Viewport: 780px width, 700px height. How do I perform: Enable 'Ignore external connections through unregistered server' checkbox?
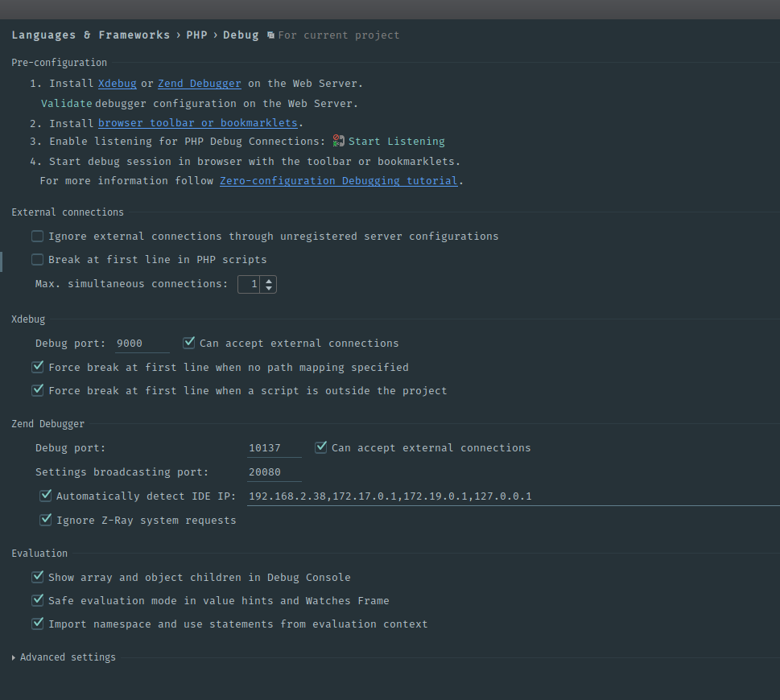point(37,237)
